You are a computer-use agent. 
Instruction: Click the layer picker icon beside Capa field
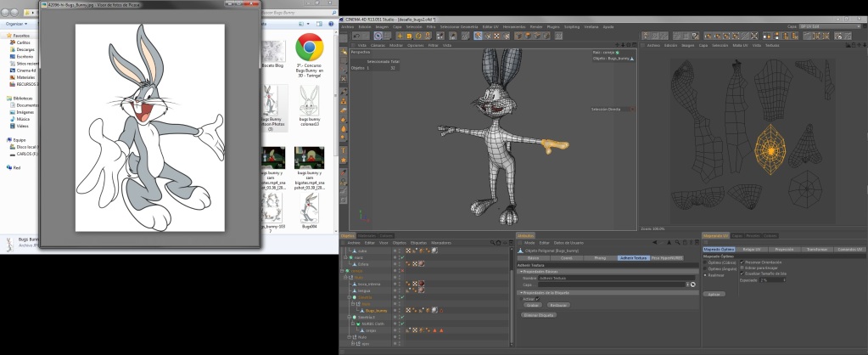click(x=692, y=285)
